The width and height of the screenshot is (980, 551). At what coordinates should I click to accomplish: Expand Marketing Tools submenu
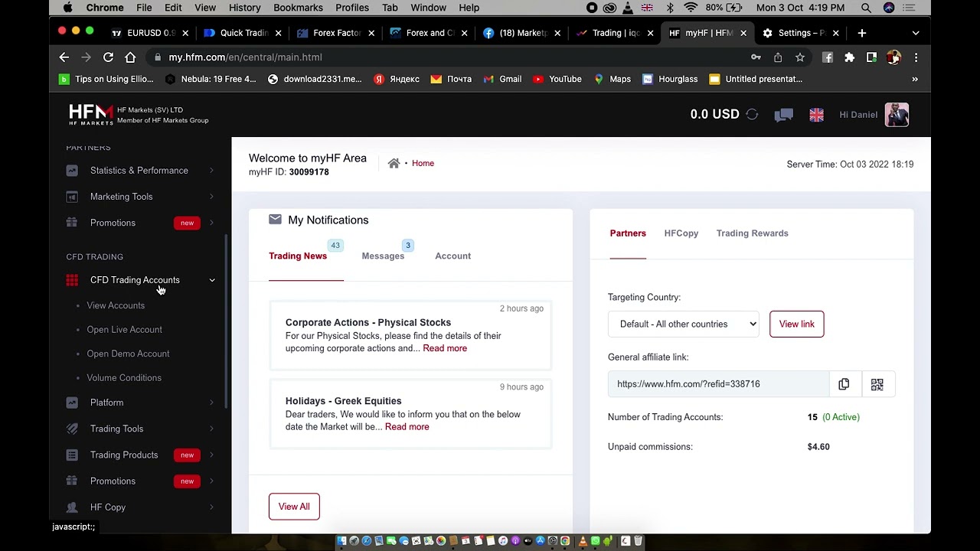pos(142,197)
